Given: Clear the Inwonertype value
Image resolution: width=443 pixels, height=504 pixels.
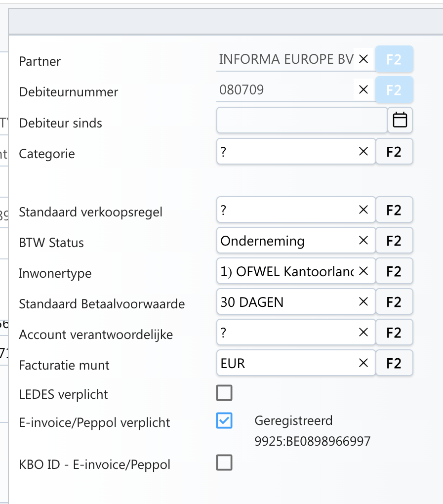Looking at the screenshot, I should pyautogui.click(x=363, y=271).
